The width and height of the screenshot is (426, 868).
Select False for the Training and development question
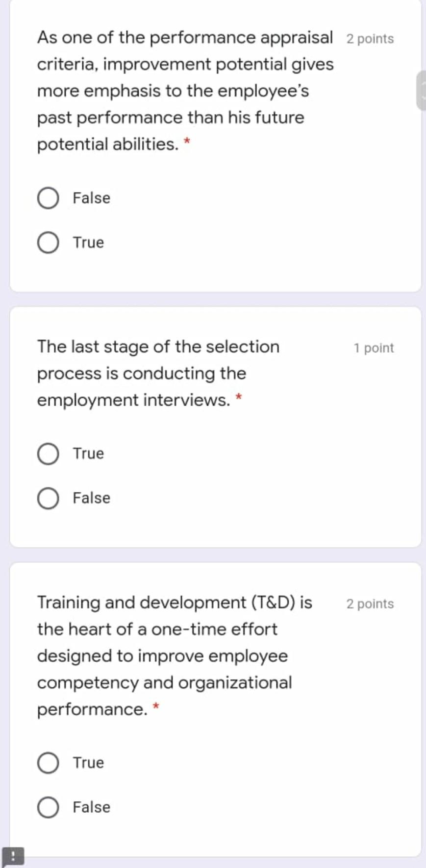pos(48,807)
